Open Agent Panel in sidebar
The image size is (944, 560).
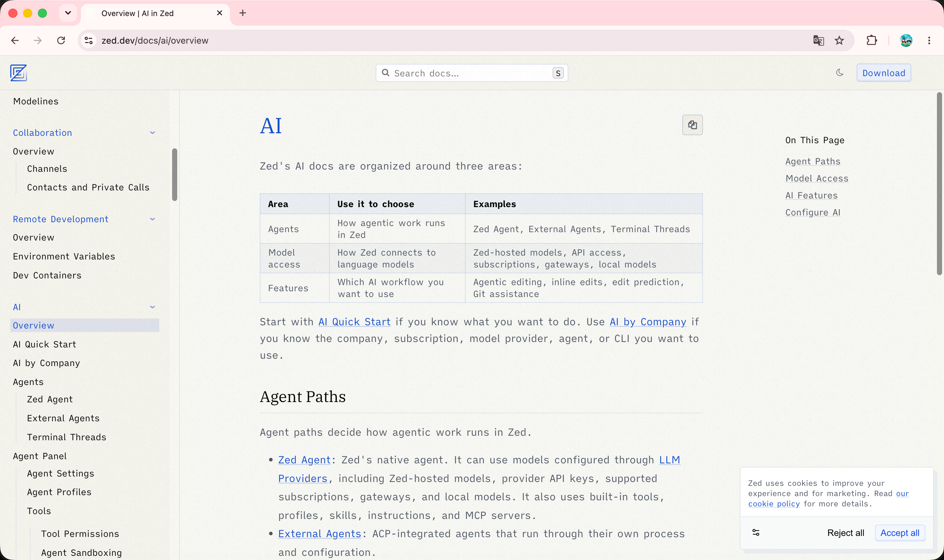click(x=39, y=456)
